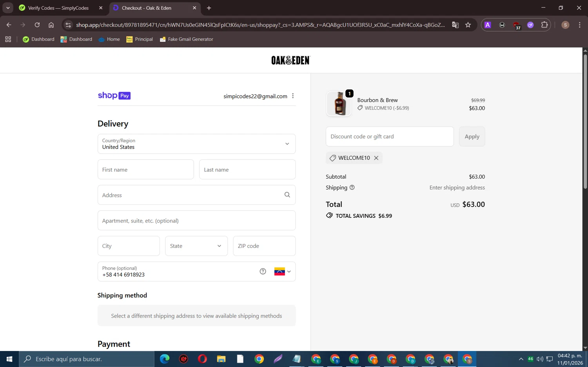The height and width of the screenshot is (367, 588).
Task: Open Opera browser from the taskbar
Action: pyautogui.click(x=202, y=359)
